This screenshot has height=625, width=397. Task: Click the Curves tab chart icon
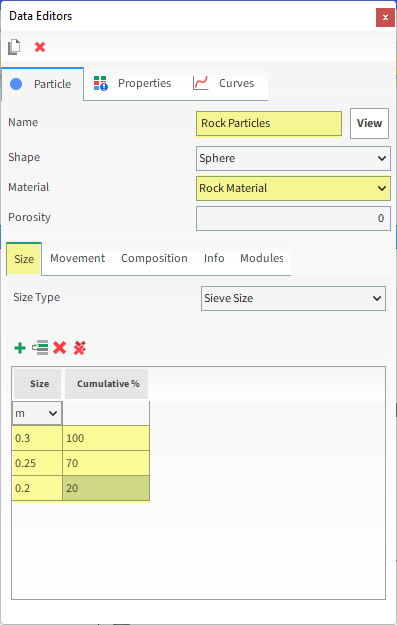(x=200, y=83)
